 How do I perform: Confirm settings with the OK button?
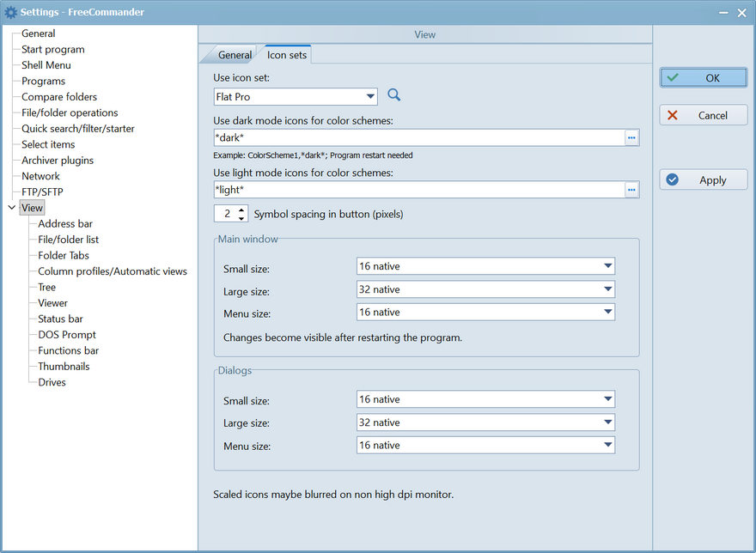(703, 77)
